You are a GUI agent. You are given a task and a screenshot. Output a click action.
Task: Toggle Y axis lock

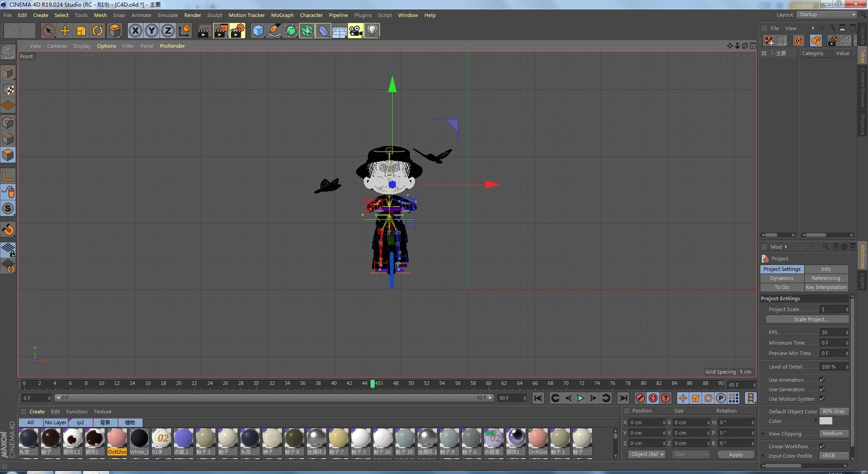pyautogui.click(x=151, y=31)
